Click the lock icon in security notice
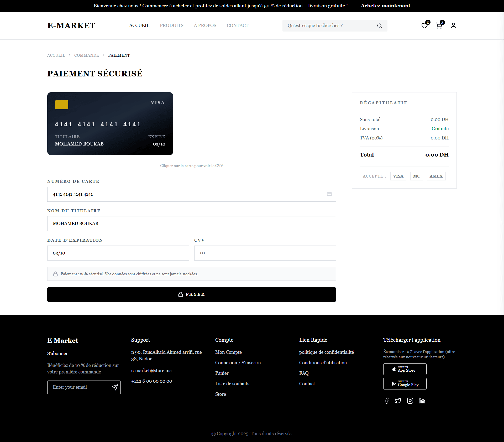The image size is (504, 442). 55,274
